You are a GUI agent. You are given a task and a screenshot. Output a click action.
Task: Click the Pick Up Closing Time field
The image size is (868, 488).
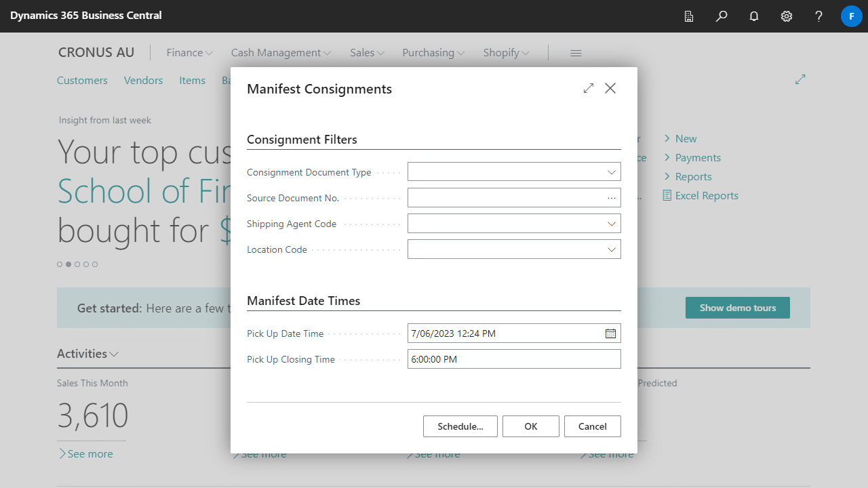pos(513,359)
